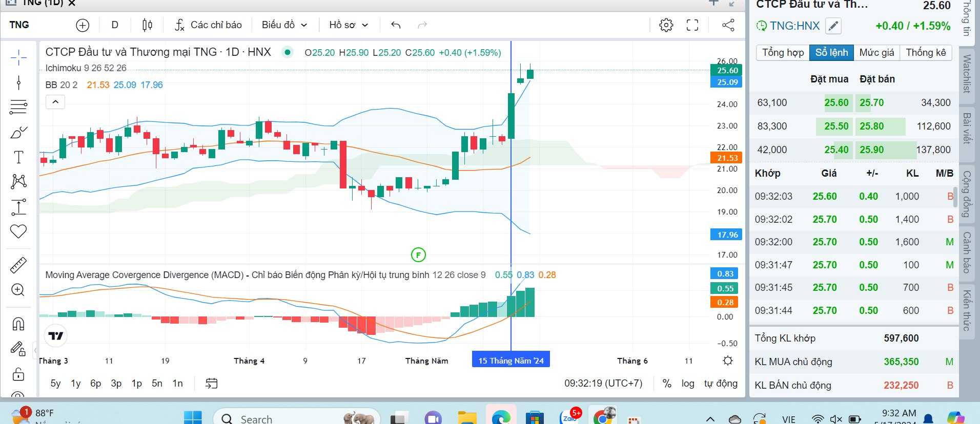Select the 6p time range

click(96, 384)
